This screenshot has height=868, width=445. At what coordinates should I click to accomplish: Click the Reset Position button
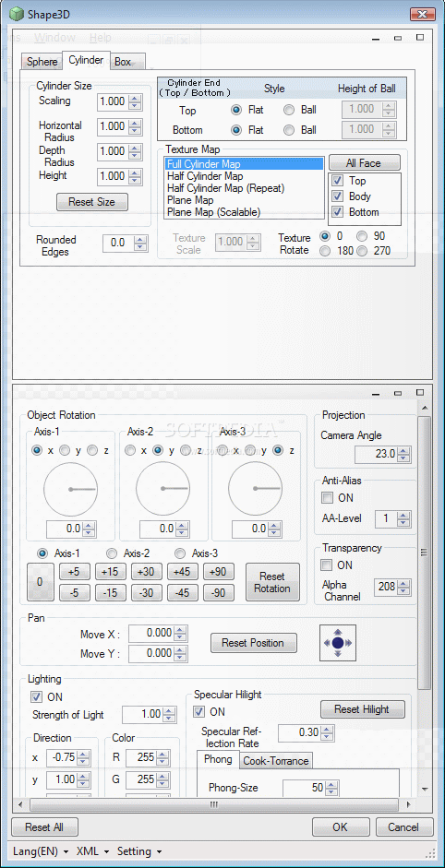click(253, 643)
